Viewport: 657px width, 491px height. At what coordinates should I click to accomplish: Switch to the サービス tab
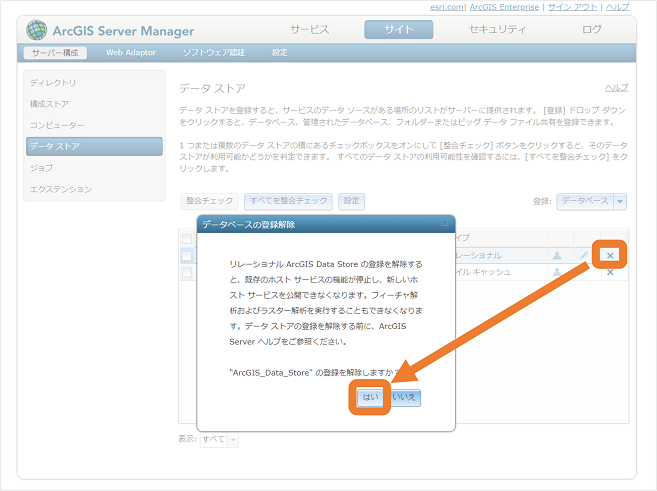point(310,30)
